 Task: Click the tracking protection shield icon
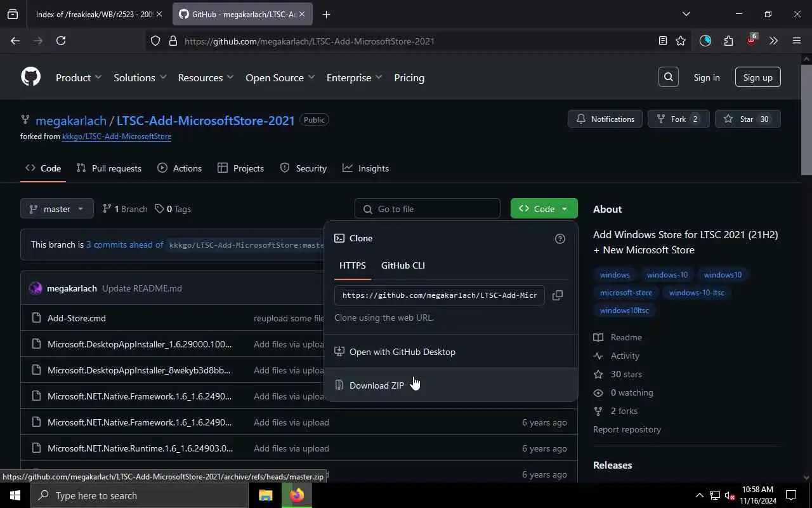[x=155, y=41]
